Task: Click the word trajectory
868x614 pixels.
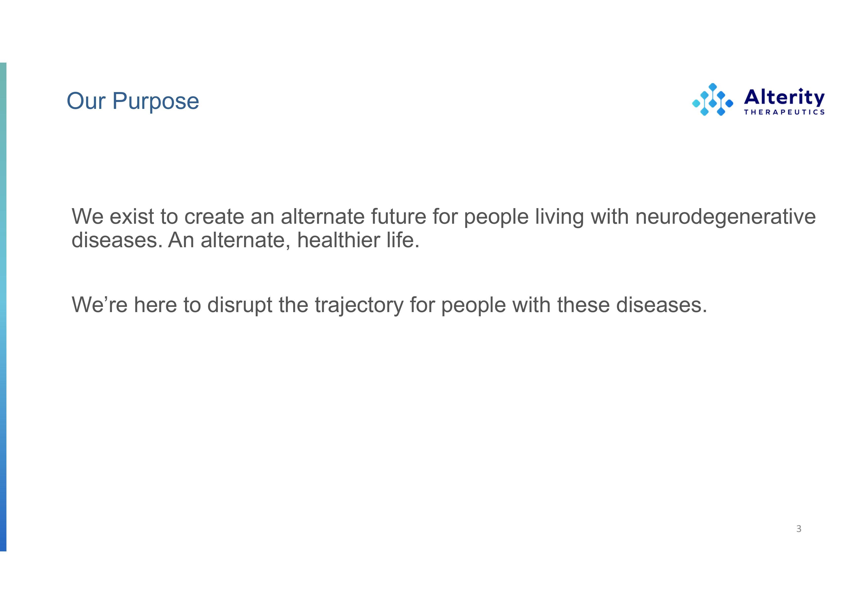Action: coord(359,305)
